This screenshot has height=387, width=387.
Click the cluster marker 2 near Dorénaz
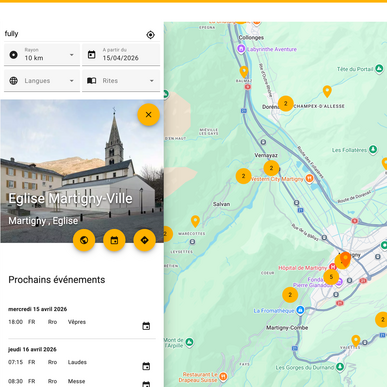[286, 104]
